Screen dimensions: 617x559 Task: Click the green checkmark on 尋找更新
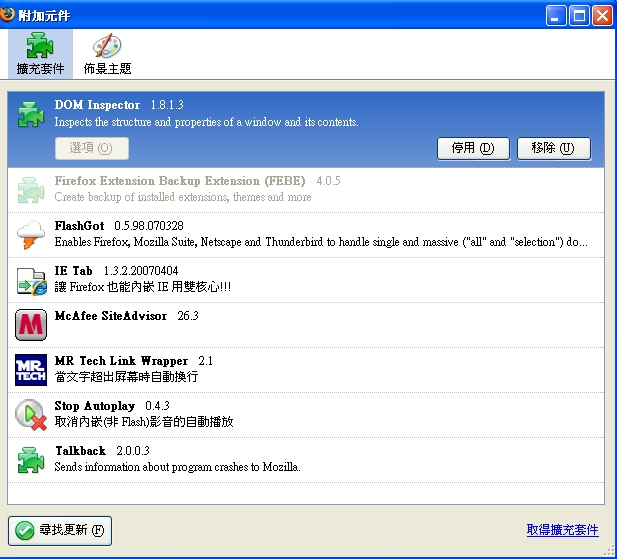pyautogui.click(x=24, y=531)
